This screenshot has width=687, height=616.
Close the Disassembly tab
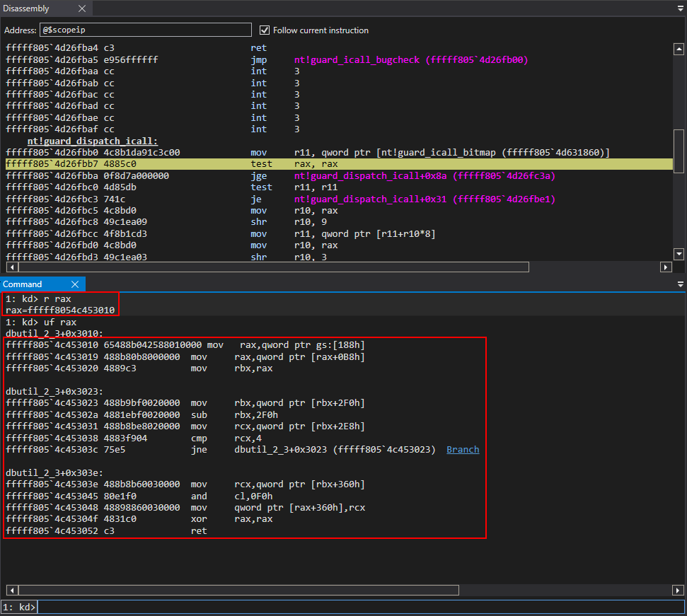click(82, 8)
